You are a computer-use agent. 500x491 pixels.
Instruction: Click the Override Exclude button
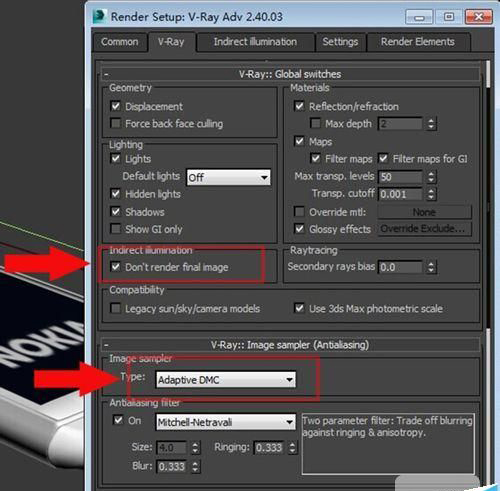pyautogui.click(x=424, y=229)
